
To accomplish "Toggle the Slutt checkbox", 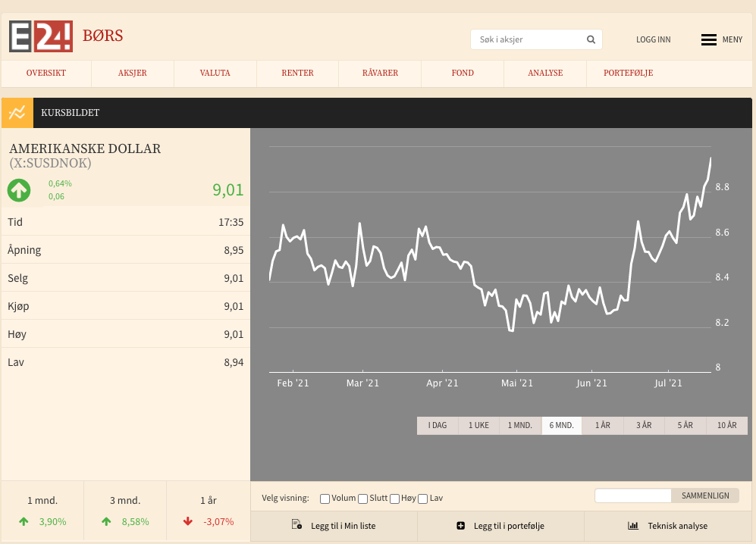I will point(362,499).
